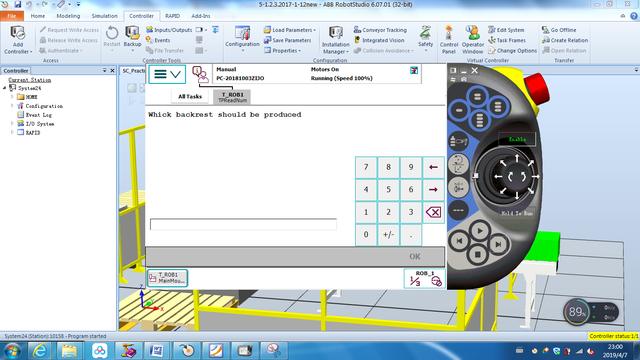This screenshot has width=640, height=360.
Task: Open the Configuration editor
Action: tap(242, 37)
